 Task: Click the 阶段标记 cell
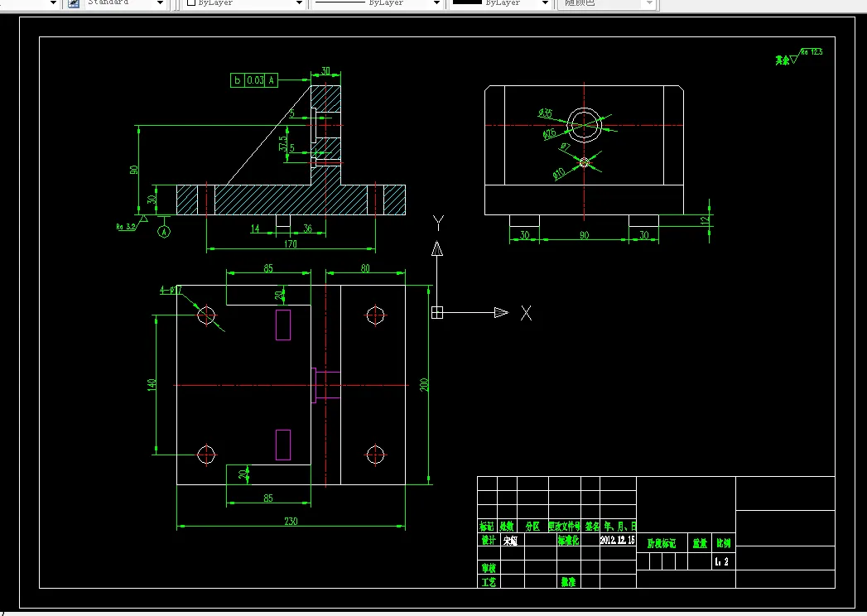pos(662,544)
